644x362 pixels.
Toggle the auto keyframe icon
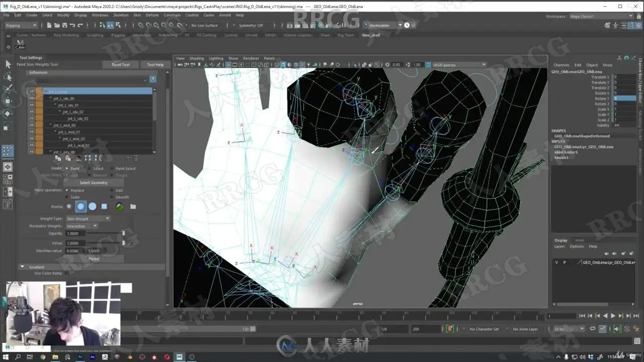[450, 329]
